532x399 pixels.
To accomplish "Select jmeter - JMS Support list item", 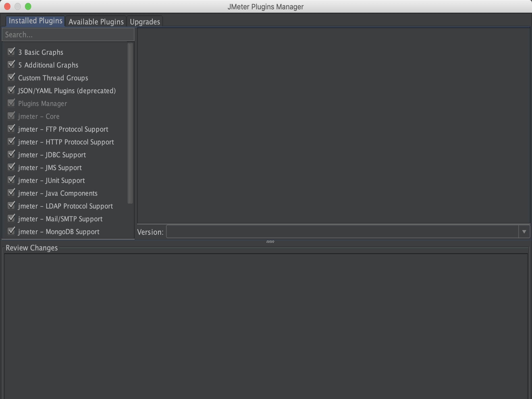I will click(50, 168).
